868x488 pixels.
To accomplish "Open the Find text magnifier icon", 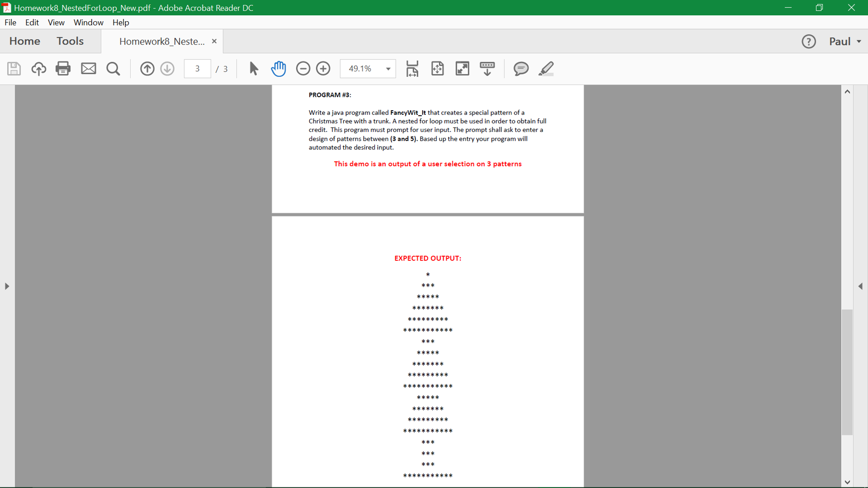I will (113, 69).
